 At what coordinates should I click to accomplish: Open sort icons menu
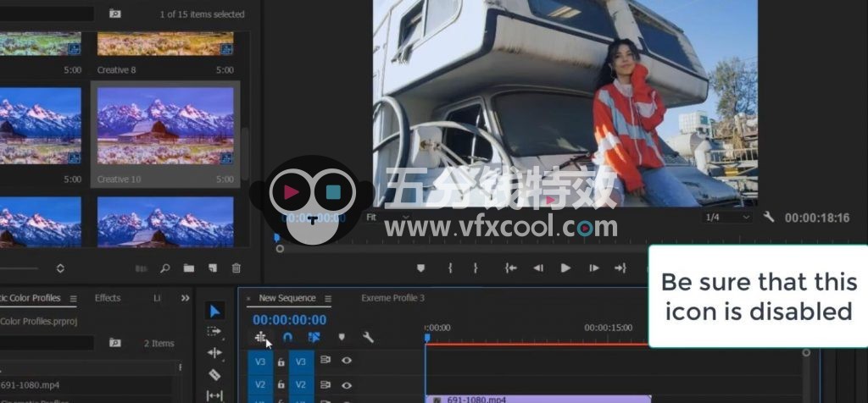tap(60, 268)
